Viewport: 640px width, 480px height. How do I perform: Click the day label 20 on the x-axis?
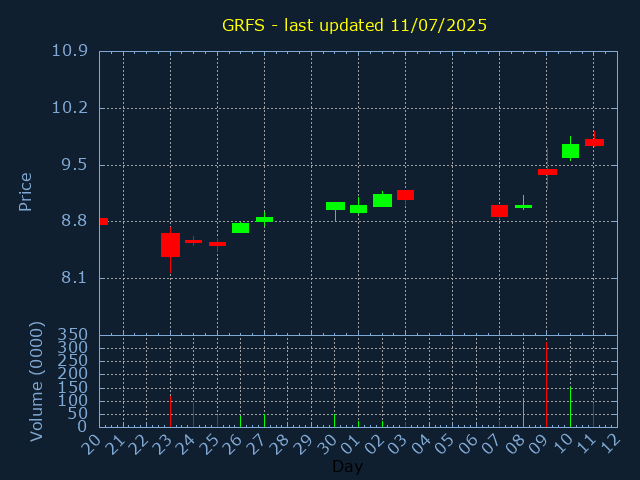pyautogui.click(x=91, y=444)
